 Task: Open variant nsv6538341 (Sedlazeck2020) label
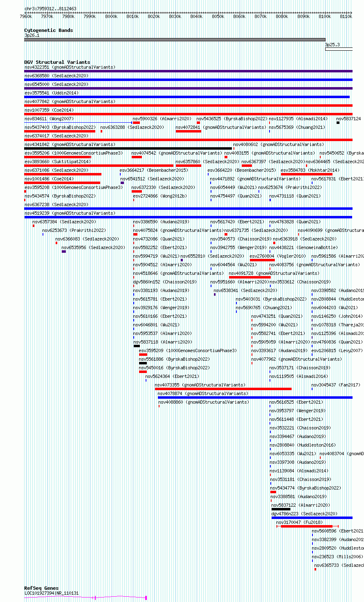(x=245, y=290)
